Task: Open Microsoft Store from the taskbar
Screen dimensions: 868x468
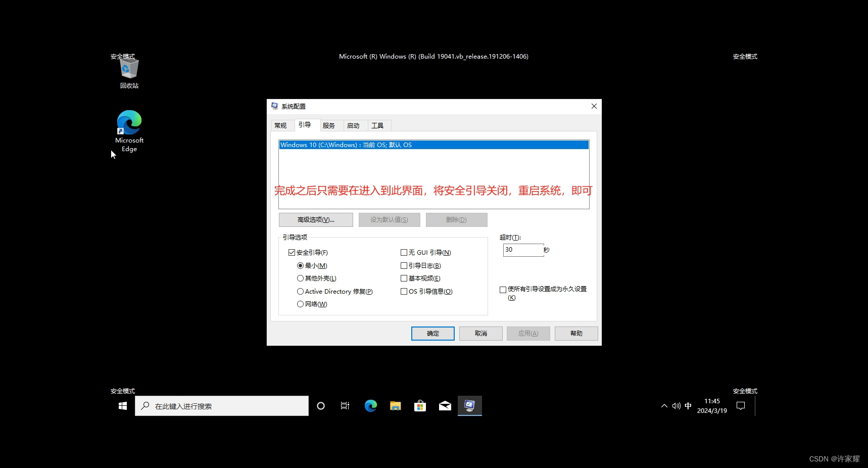Action: click(420, 406)
